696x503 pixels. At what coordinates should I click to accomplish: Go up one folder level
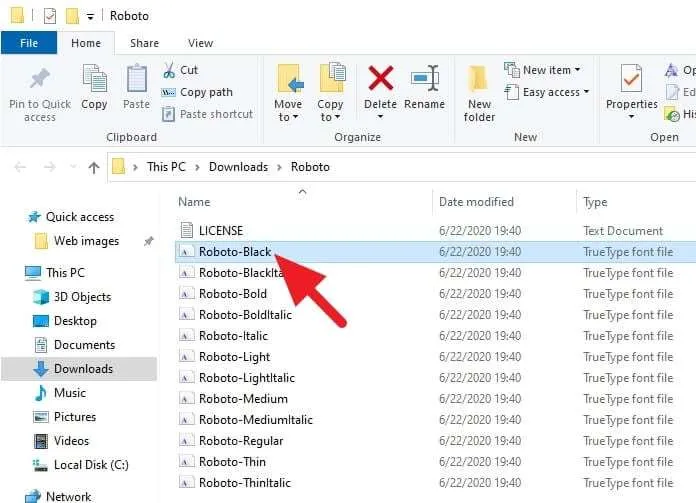pyautogui.click(x=93, y=167)
